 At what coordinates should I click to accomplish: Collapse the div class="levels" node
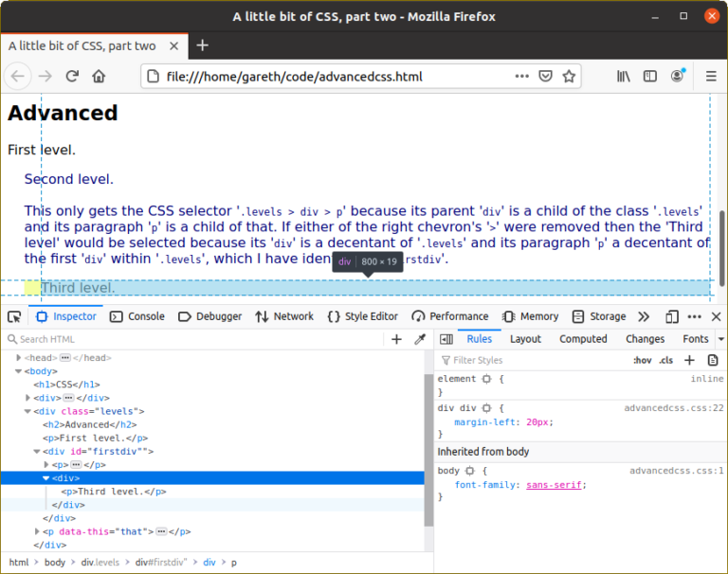point(27,412)
